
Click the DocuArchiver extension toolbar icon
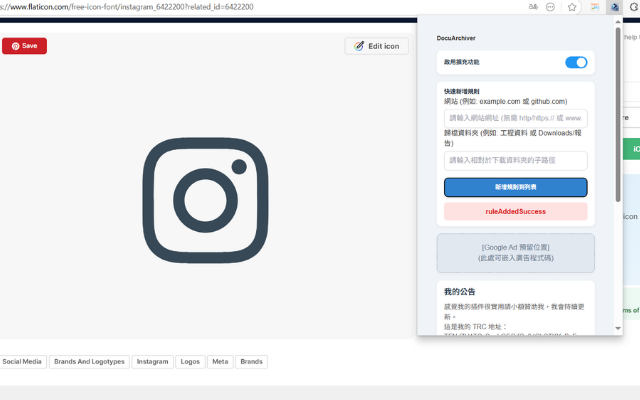(614, 7)
